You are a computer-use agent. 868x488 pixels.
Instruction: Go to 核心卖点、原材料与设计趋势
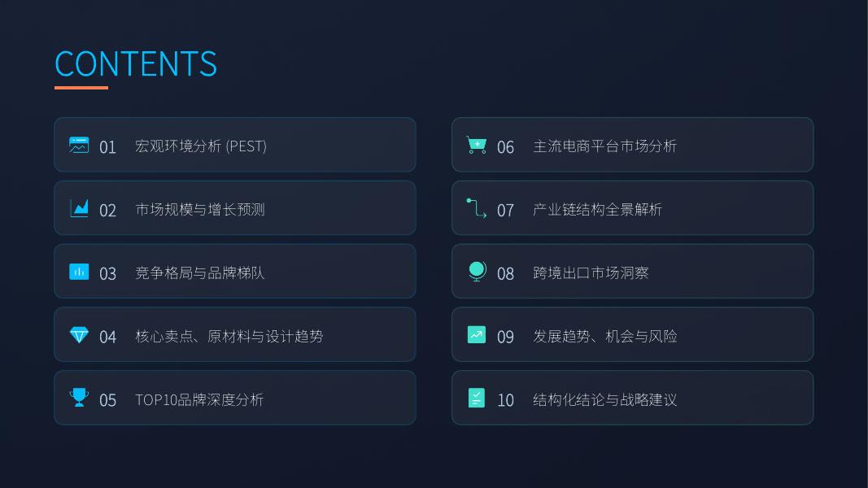235,335
